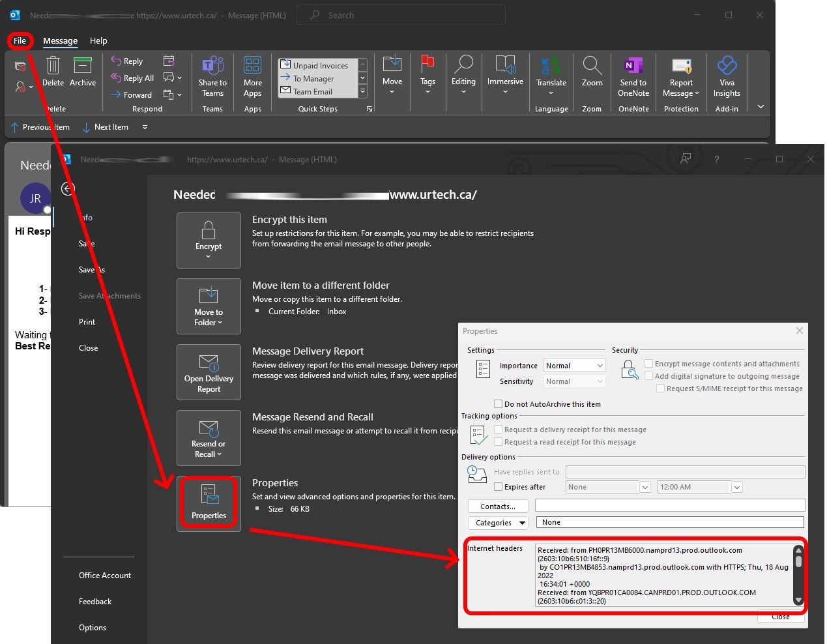Click the Zoom magnifier icon
The width and height of the screenshot is (827, 644).
pos(592,66)
